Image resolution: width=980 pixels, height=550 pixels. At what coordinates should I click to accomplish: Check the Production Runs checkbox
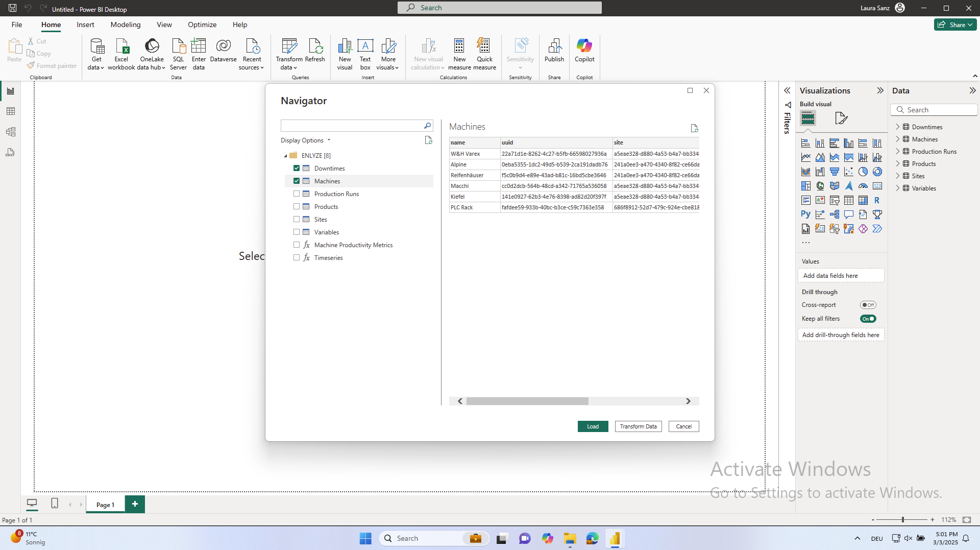[x=297, y=194]
